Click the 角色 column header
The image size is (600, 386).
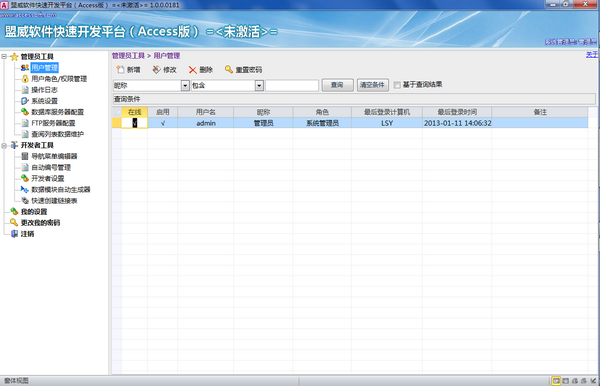tap(322, 112)
